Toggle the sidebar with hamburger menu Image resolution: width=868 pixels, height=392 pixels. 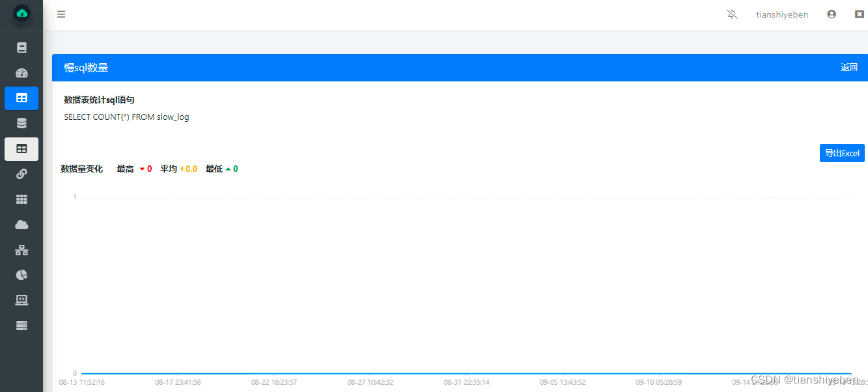pyautogui.click(x=61, y=14)
